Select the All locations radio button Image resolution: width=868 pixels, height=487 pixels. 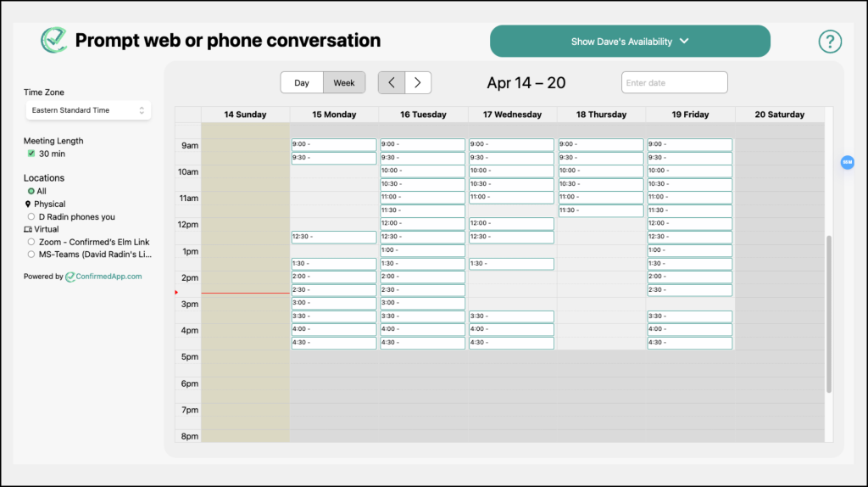pos(31,192)
